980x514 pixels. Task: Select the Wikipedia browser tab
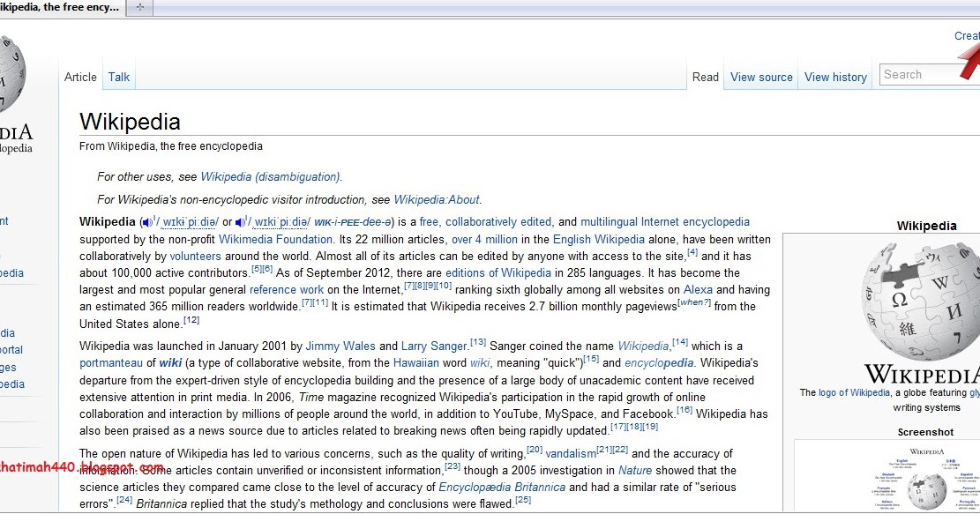click(x=61, y=8)
